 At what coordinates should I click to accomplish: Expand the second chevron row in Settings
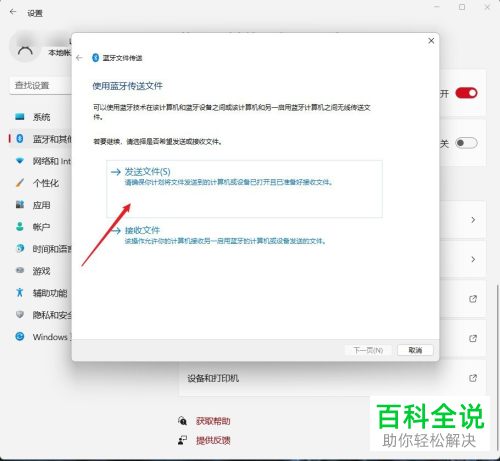click(x=473, y=259)
